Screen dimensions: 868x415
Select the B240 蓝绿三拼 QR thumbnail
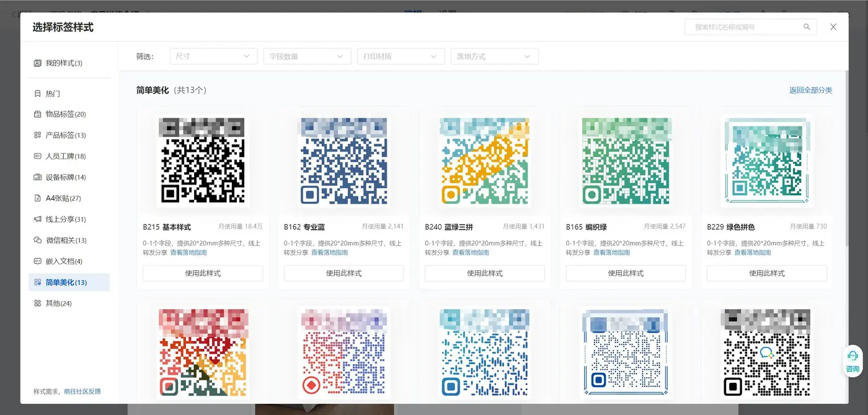click(x=484, y=161)
